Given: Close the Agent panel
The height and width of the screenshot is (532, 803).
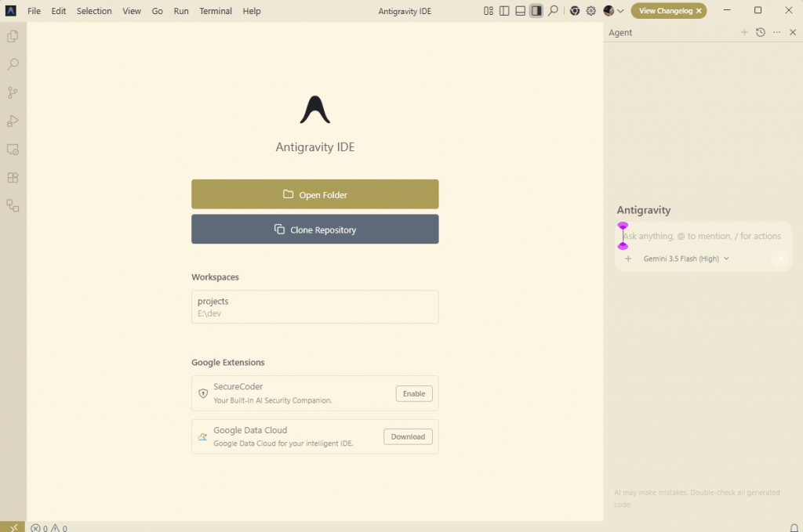Looking at the screenshot, I should click(x=793, y=32).
